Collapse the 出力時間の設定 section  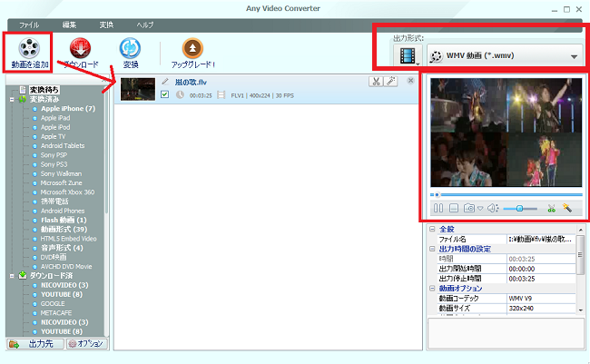click(432, 249)
